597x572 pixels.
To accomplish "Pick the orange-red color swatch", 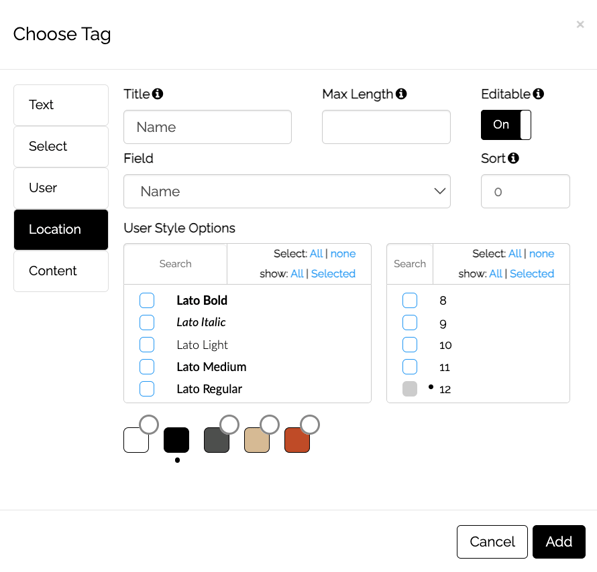I will tap(297, 440).
